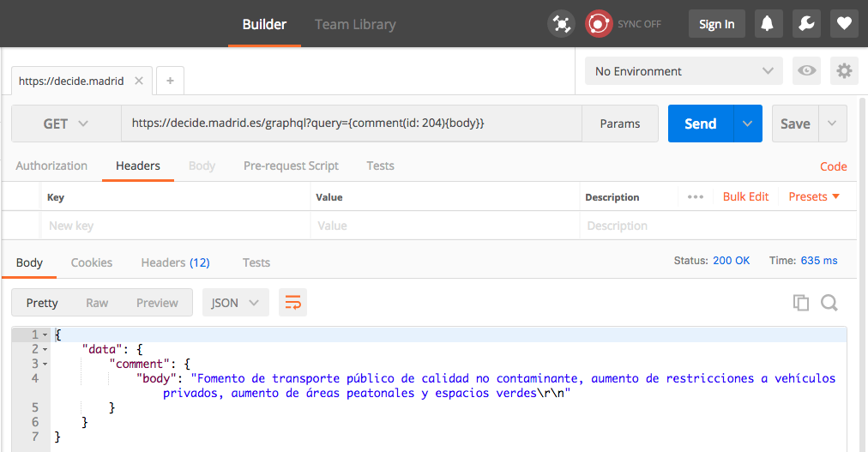Collapse the "data" JSON node on line 2

[x=45, y=350]
